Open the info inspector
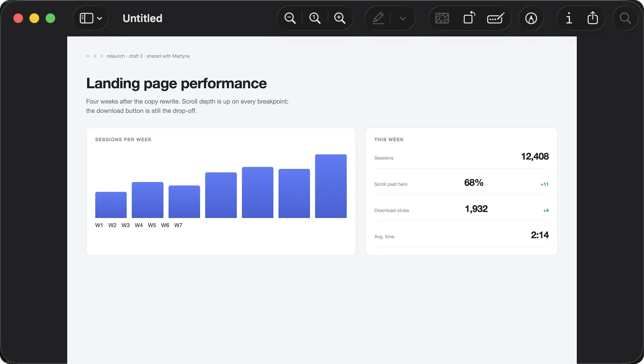644x364 pixels. pos(569,18)
